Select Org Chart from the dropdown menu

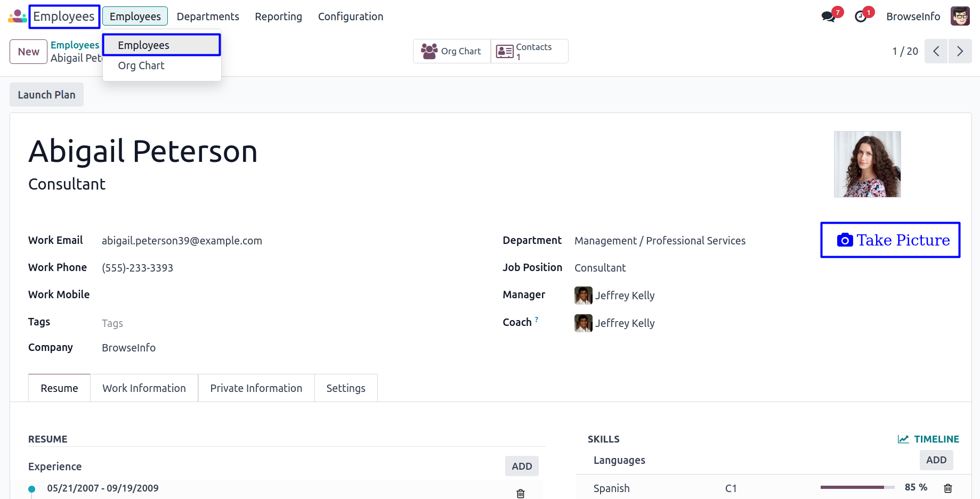[x=141, y=66]
